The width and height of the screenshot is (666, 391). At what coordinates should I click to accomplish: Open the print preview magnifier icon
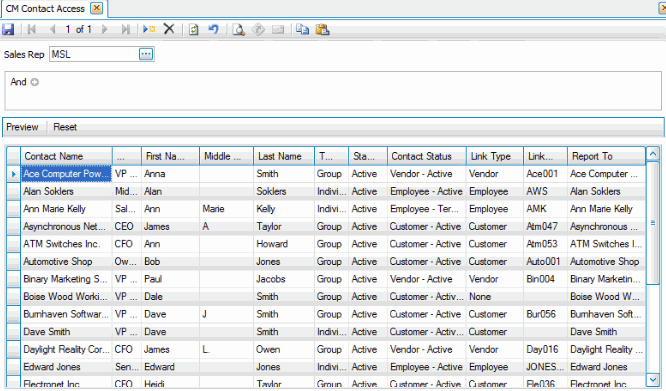[239, 30]
